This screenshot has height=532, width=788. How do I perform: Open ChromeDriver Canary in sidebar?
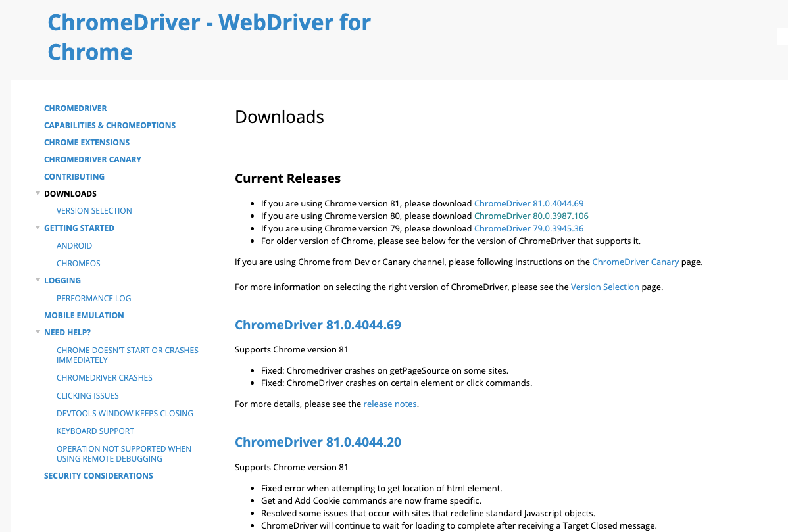(x=93, y=159)
